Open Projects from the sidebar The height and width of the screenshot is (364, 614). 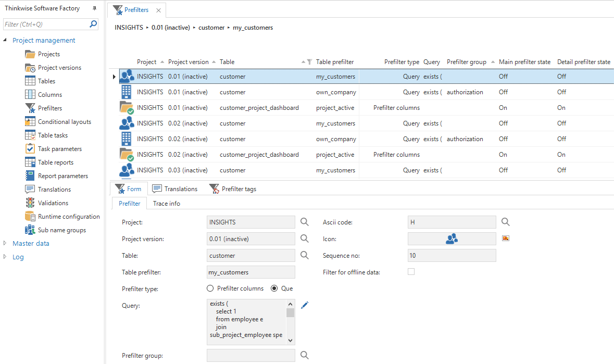tap(48, 54)
